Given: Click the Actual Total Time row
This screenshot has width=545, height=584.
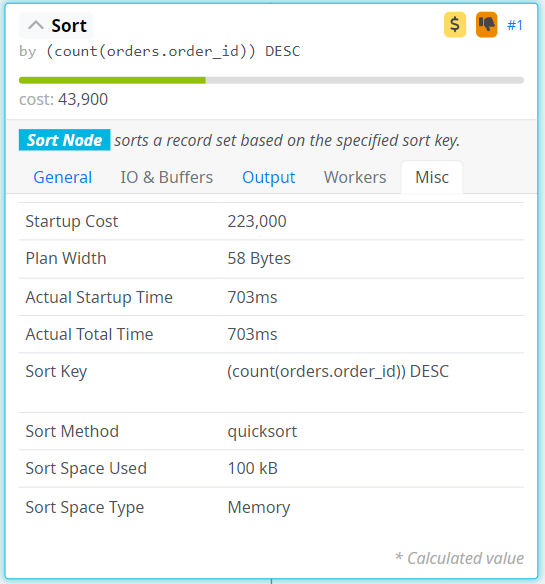Looking at the screenshot, I should click(x=271, y=334).
